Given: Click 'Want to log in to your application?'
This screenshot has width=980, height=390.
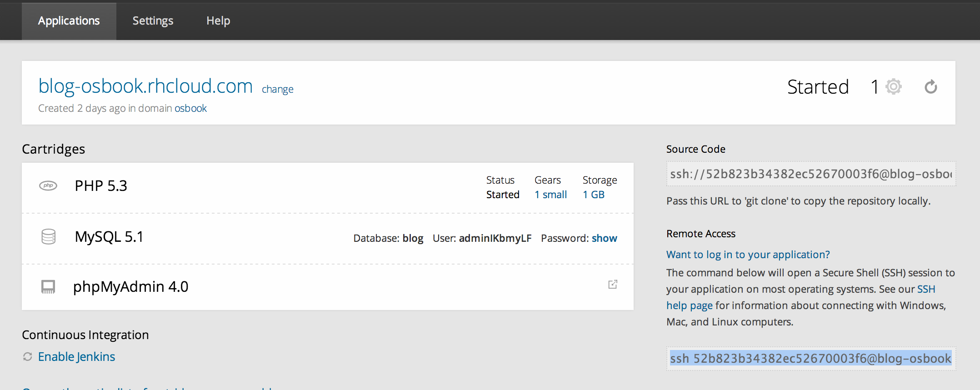Looking at the screenshot, I should point(748,255).
